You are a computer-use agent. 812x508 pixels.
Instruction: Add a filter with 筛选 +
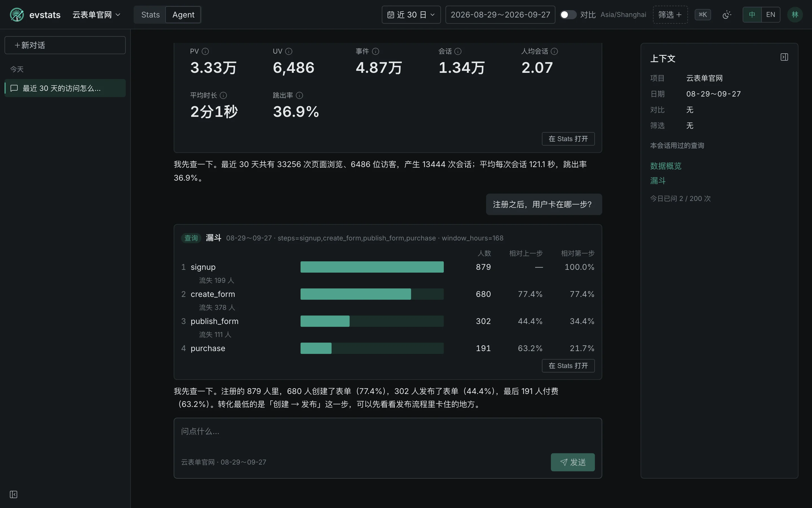click(670, 15)
